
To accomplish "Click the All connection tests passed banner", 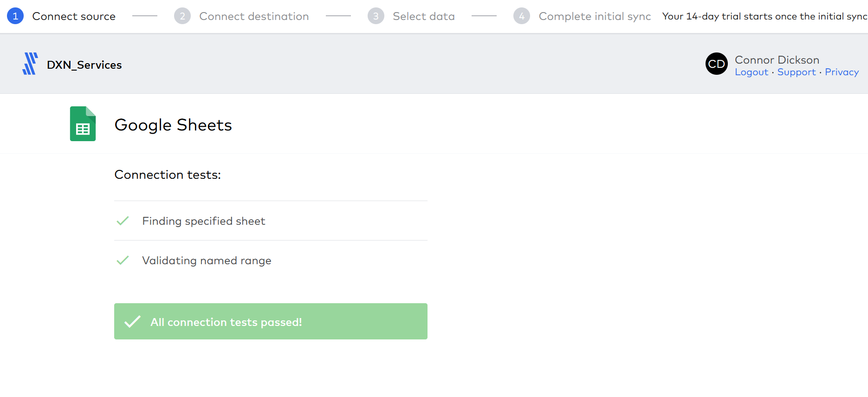I will (271, 321).
